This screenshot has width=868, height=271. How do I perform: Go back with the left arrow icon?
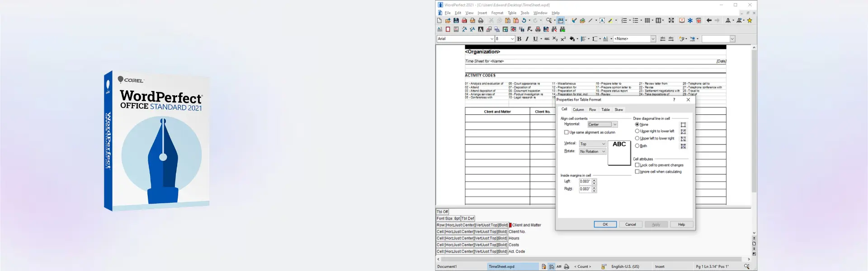tap(709, 20)
